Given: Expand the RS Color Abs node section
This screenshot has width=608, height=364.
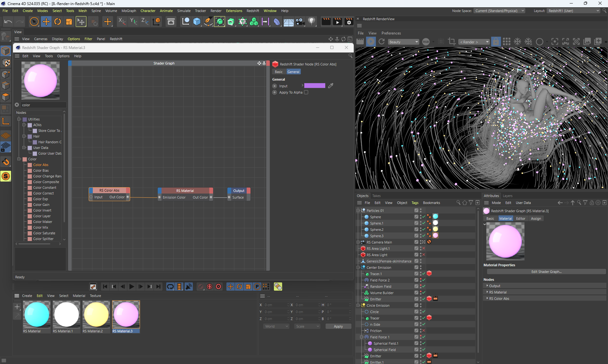Looking at the screenshot, I should coord(487,299).
